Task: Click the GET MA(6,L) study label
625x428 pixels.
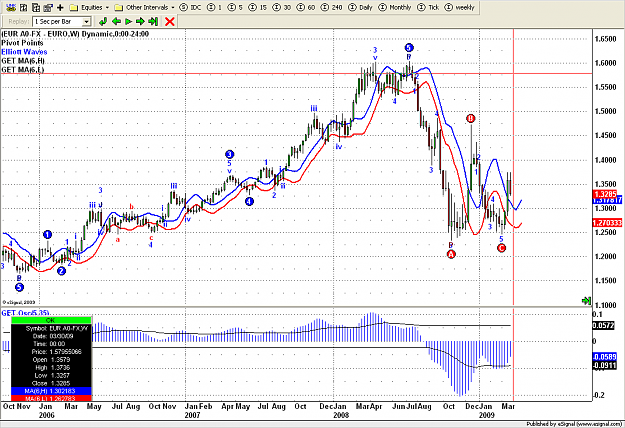Action: tap(23, 69)
